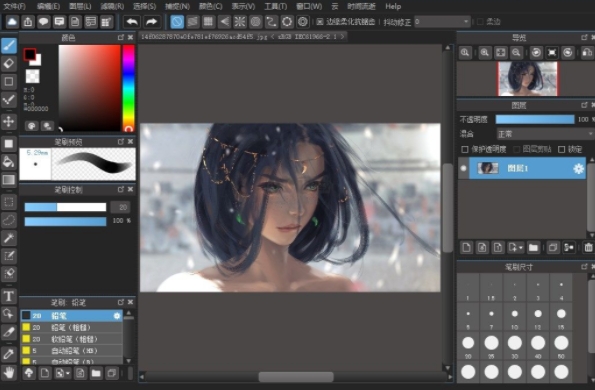
Task: Delete layer with the trash icon
Action: click(x=588, y=248)
